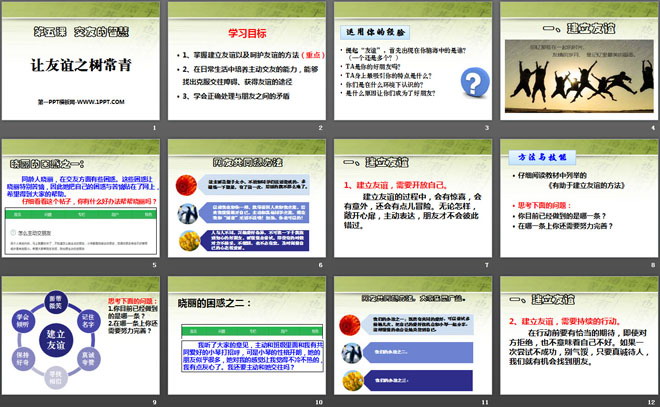Click the yellow flower image on slide 11

(x=353, y=380)
